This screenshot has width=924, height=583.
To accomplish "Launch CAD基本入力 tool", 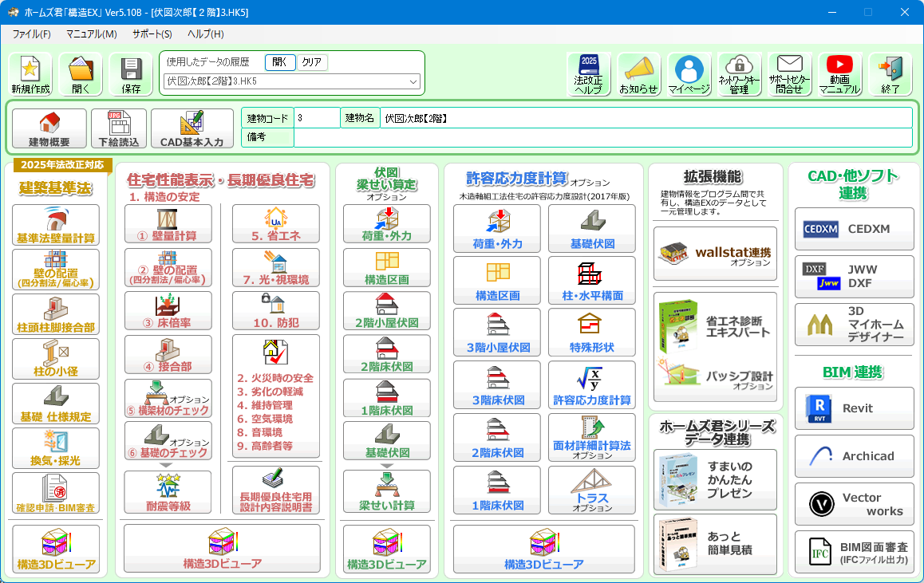I will pyautogui.click(x=192, y=129).
